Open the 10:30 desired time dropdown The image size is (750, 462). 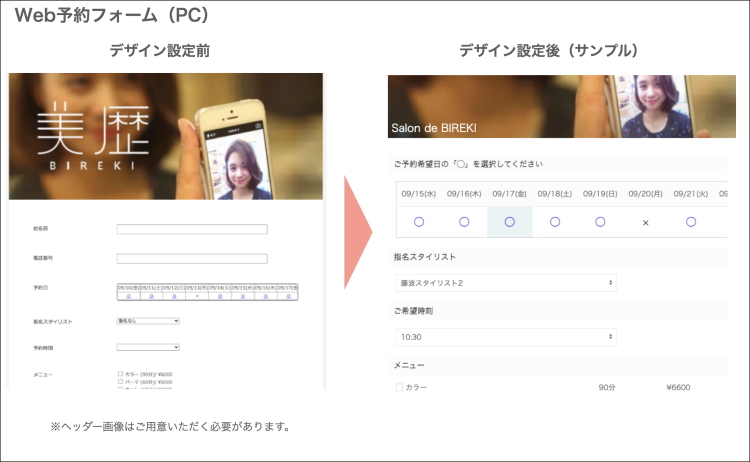(506, 337)
